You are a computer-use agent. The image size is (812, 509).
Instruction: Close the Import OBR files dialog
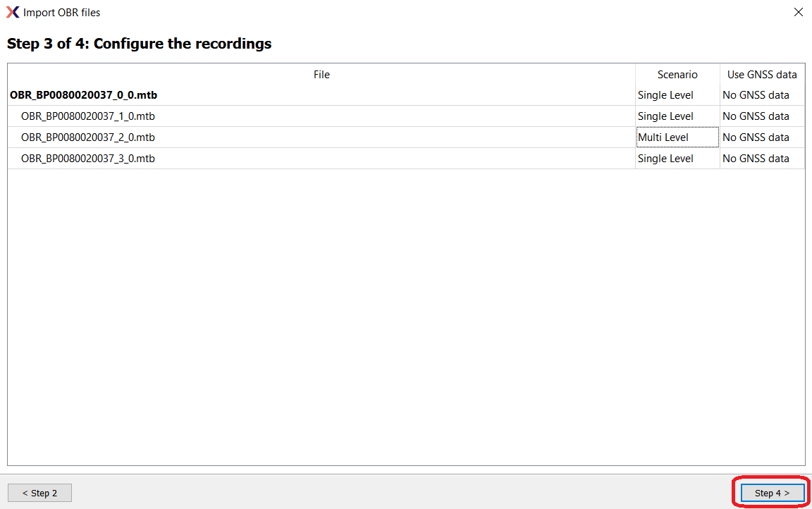tap(798, 12)
